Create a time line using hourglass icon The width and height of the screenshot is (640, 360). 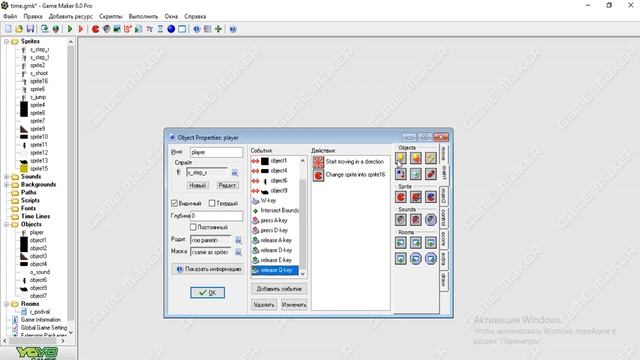tap(160, 29)
